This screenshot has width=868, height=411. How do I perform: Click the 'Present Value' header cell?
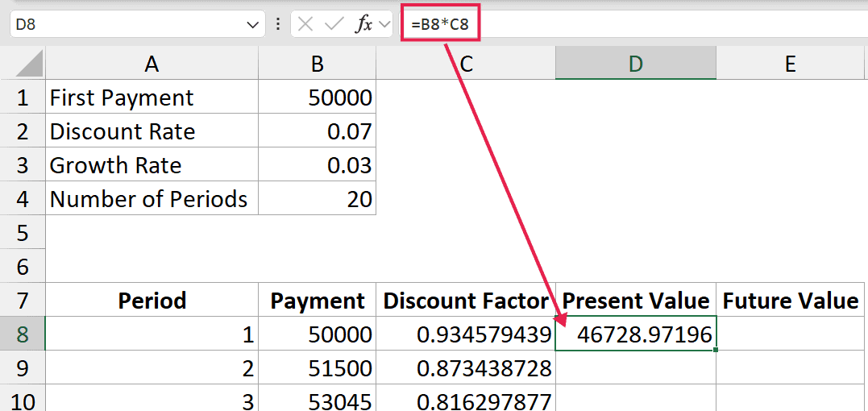(636, 301)
